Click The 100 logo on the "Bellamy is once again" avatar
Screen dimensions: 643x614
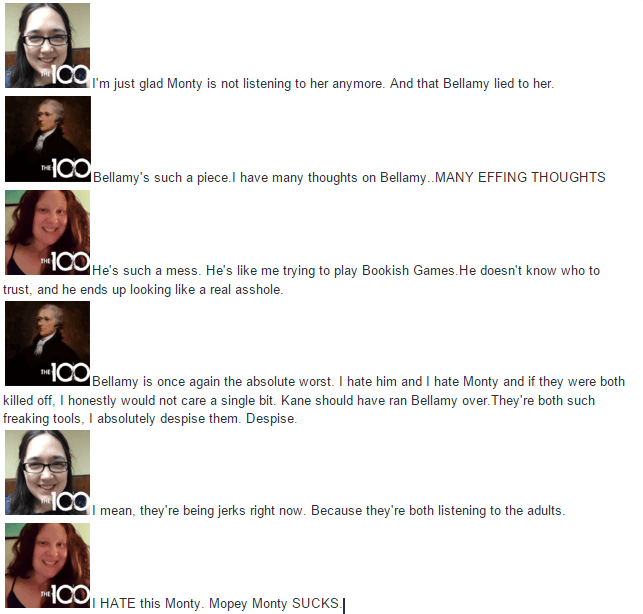pyautogui.click(x=65, y=373)
